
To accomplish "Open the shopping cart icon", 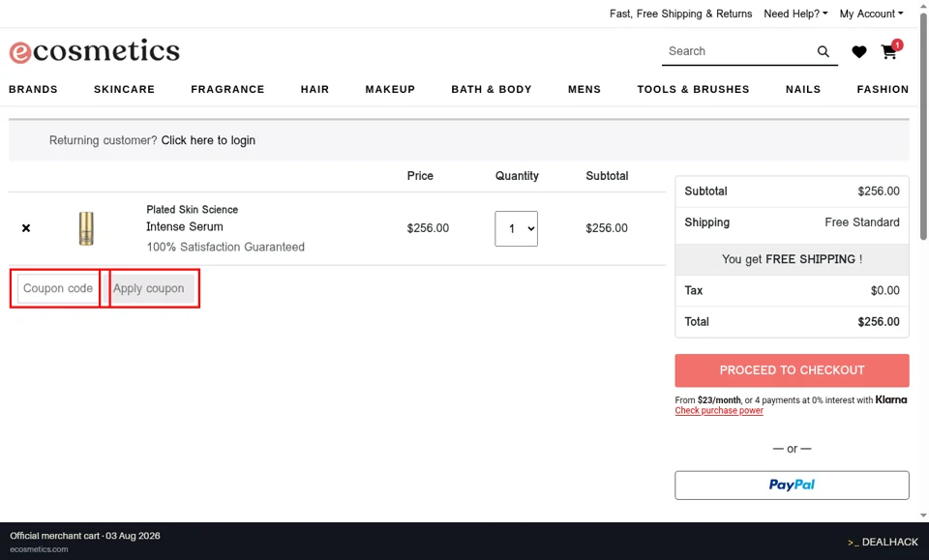I will click(x=888, y=52).
